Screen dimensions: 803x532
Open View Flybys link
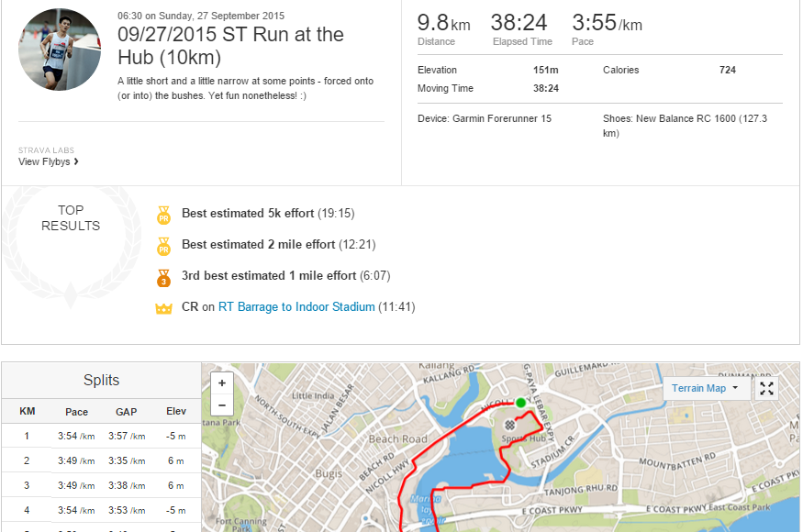tap(49, 162)
